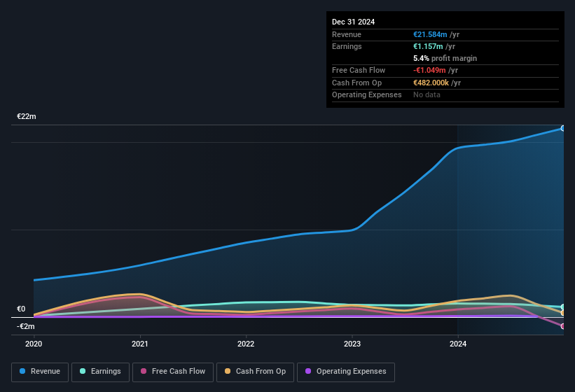Screen dimensions: 575x392
Task: Click the €22m y-axis label
Action: click(27, 116)
